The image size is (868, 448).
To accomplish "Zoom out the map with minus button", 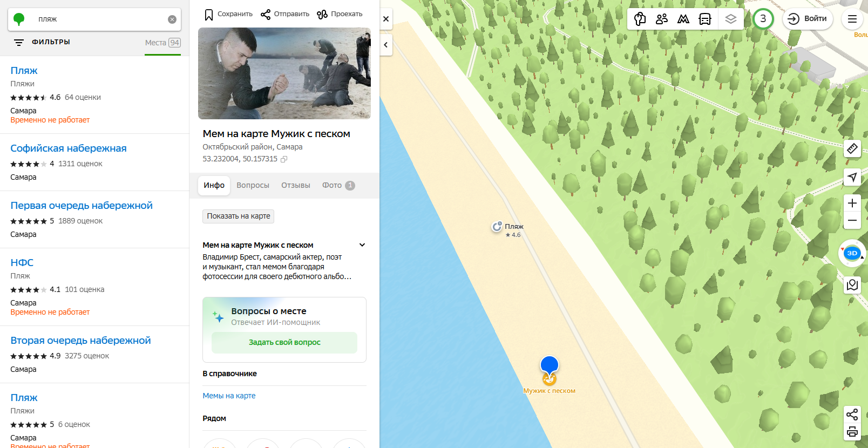I will [x=852, y=221].
